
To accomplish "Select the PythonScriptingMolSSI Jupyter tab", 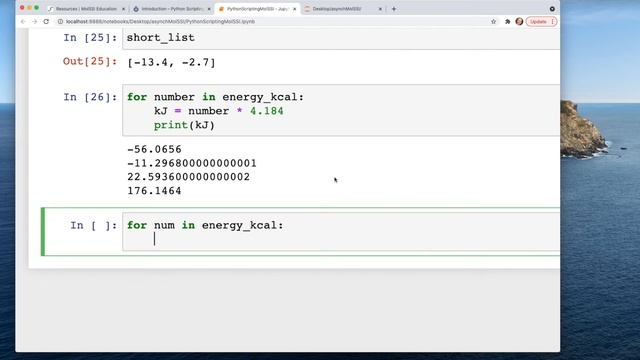I will (x=257, y=9).
